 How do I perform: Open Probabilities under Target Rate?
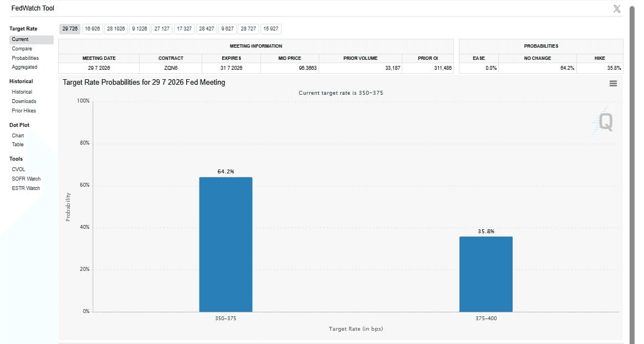[x=25, y=58]
